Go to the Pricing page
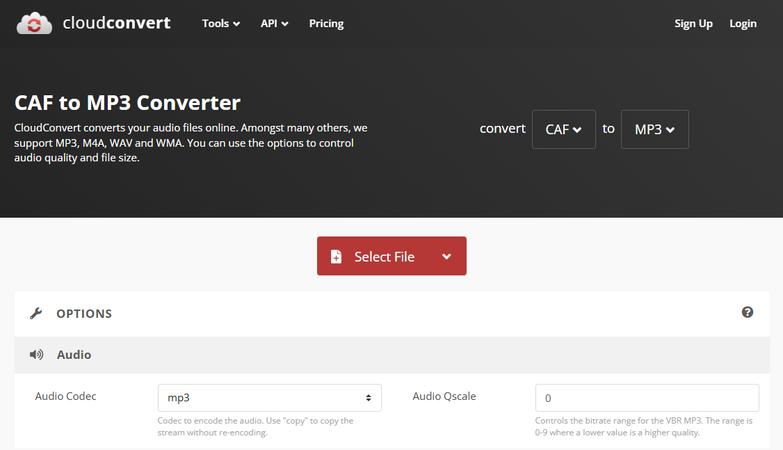Screen dimensions: 783x450 326,23
